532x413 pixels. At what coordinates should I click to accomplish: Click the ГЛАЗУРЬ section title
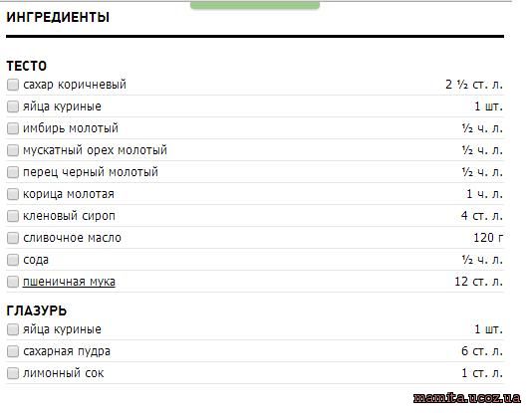(37, 311)
